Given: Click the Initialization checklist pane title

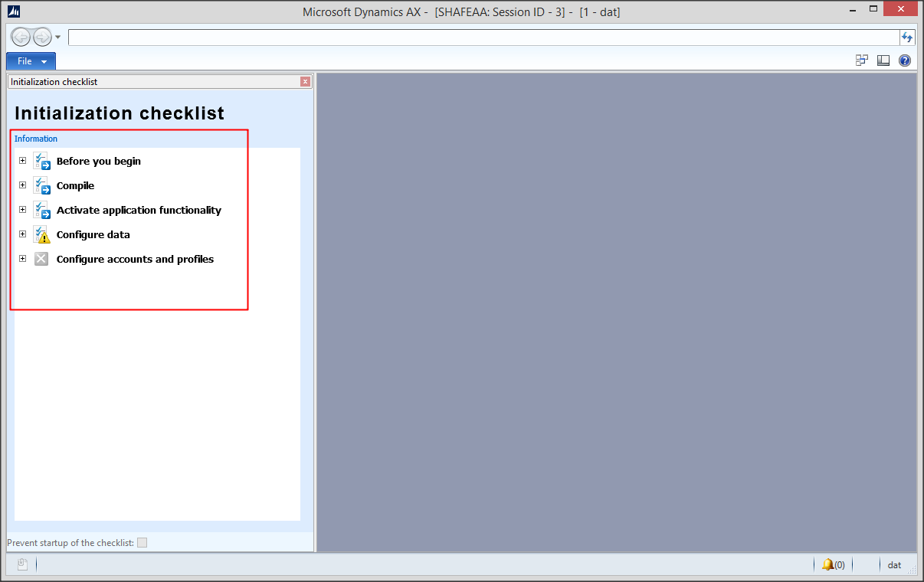Looking at the screenshot, I should click(54, 82).
